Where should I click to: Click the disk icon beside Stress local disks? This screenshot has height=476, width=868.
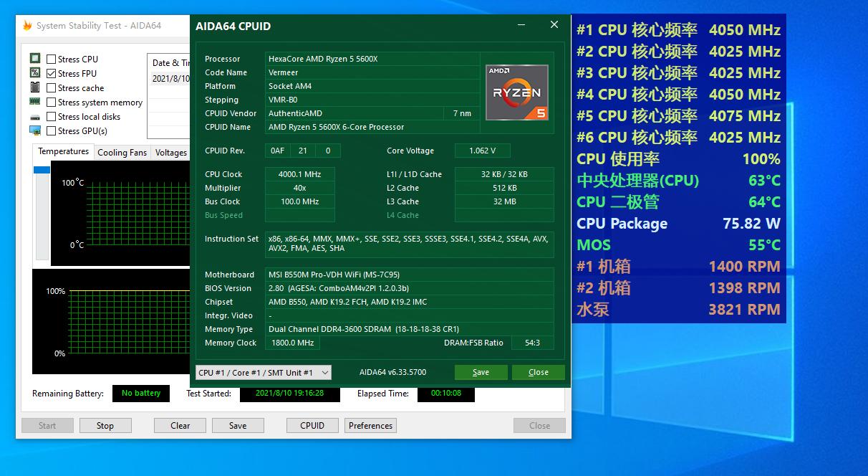coord(35,117)
